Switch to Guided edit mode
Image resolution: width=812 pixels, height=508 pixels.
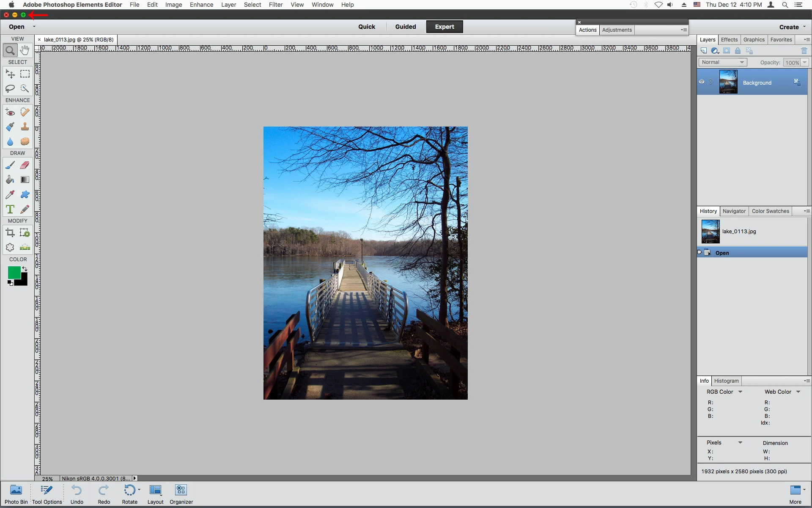tap(405, 27)
